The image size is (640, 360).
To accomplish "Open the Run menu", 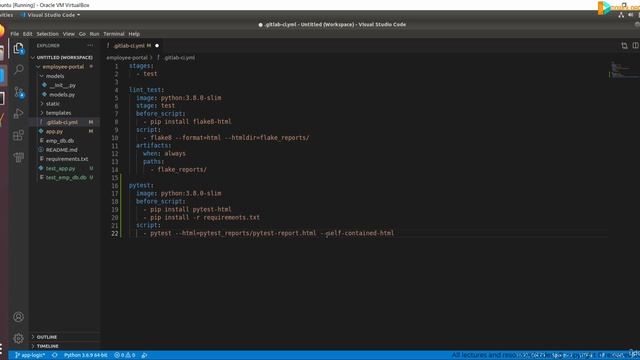I will [x=94, y=34].
